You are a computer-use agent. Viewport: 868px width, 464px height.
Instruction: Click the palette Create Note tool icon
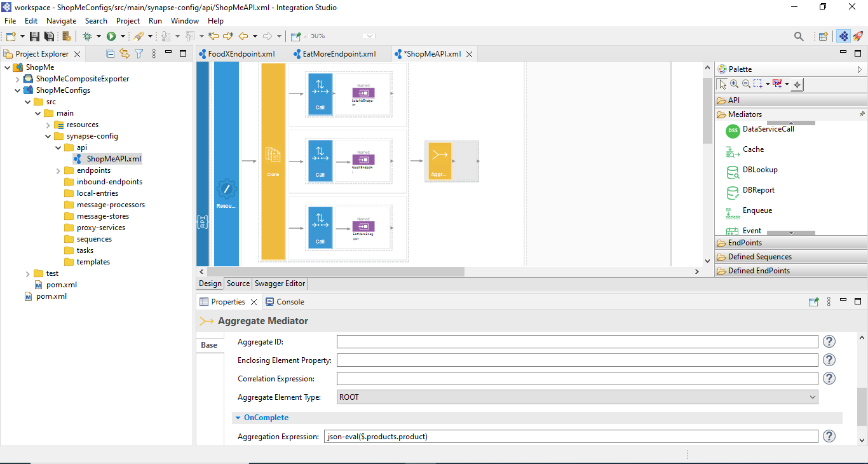(x=777, y=84)
